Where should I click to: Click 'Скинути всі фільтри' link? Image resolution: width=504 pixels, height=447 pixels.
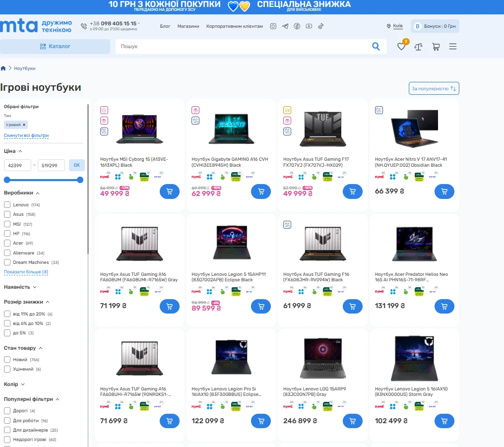(x=26, y=135)
